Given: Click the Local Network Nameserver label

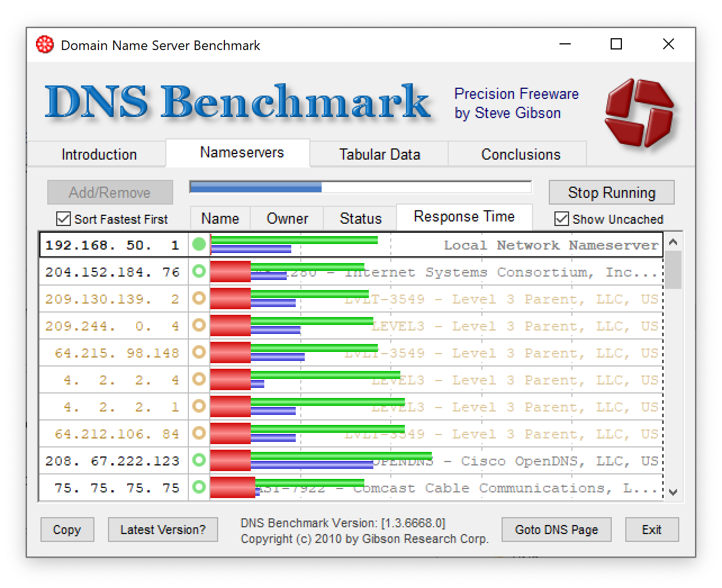Looking at the screenshot, I should 551,245.
